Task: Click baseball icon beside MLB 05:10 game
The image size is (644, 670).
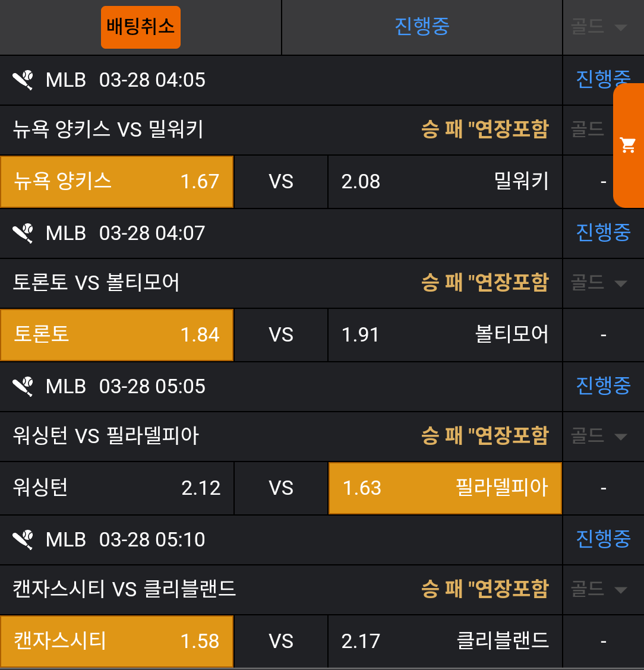Action: [x=23, y=539]
